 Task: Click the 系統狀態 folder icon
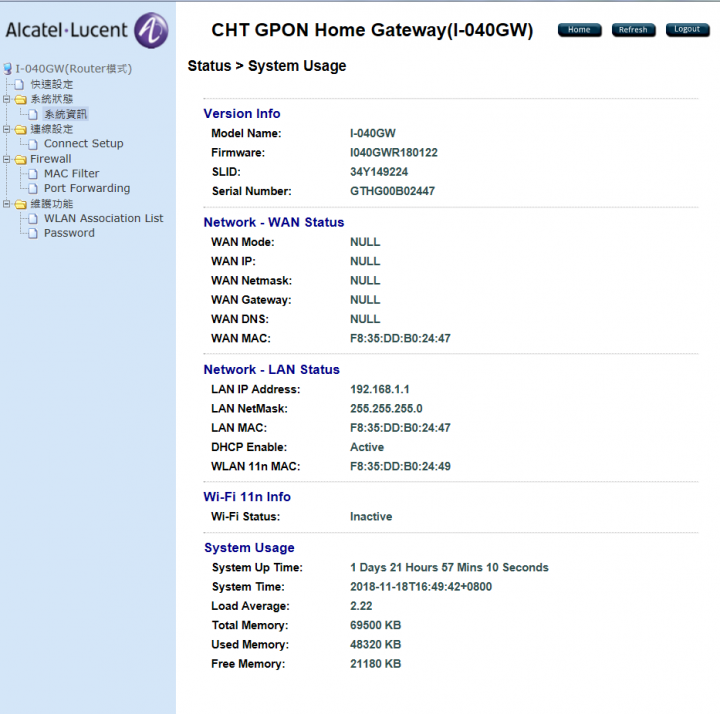tap(20, 99)
